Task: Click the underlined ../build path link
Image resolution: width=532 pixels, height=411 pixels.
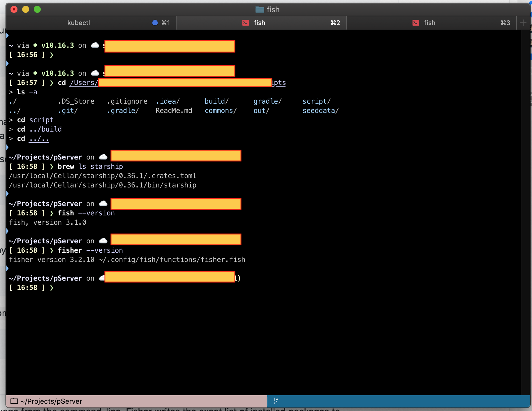Action: point(45,129)
